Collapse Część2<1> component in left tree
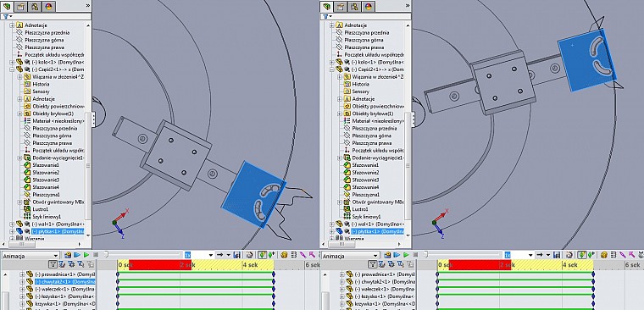 [x=12, y=69]
